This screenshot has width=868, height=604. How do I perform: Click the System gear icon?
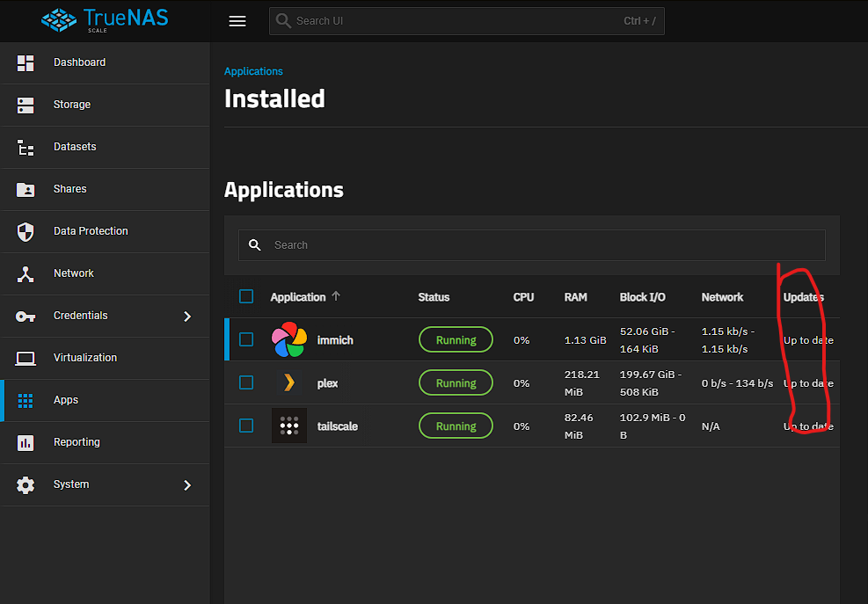[x=26, y=485]
